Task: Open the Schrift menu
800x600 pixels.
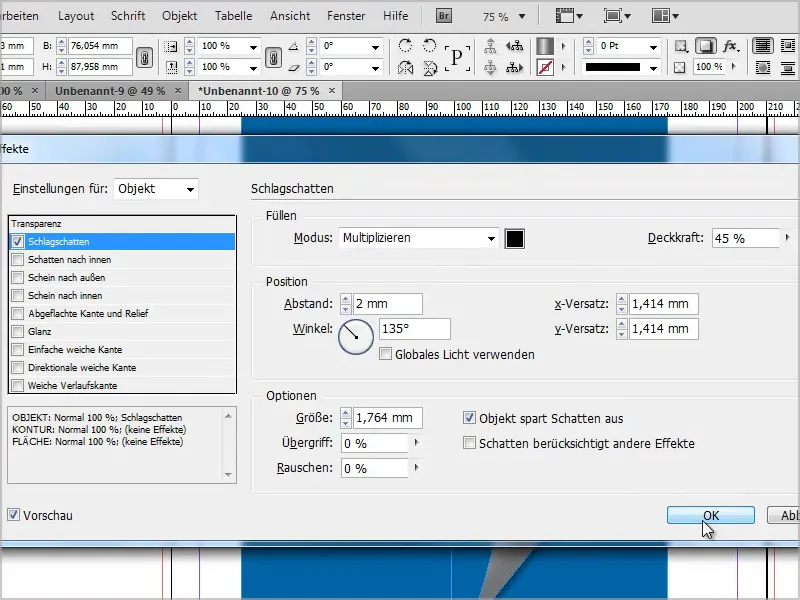Action: pos(128,16)
